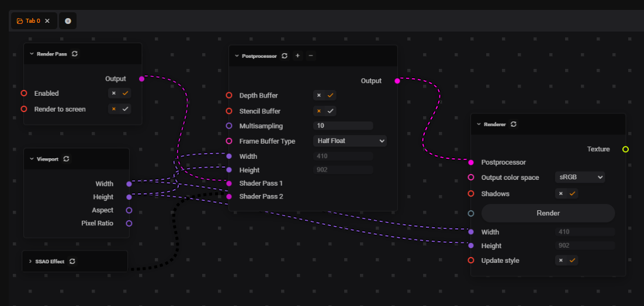The height and width of the screenshot is (306, 644).
Task: Set Shadows to off (X)
Action: (x=560, y=193)
